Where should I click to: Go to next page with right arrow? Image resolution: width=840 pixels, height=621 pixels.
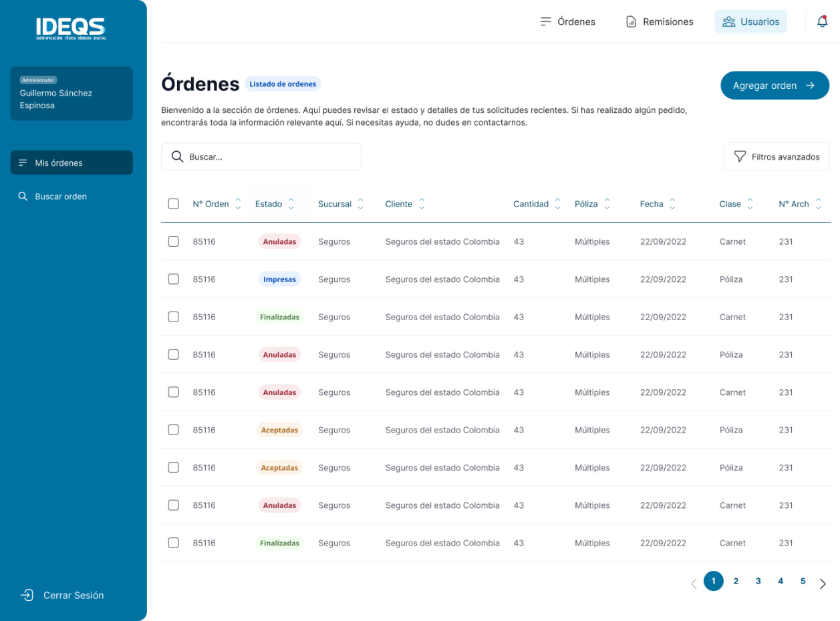tap(823, 584)
